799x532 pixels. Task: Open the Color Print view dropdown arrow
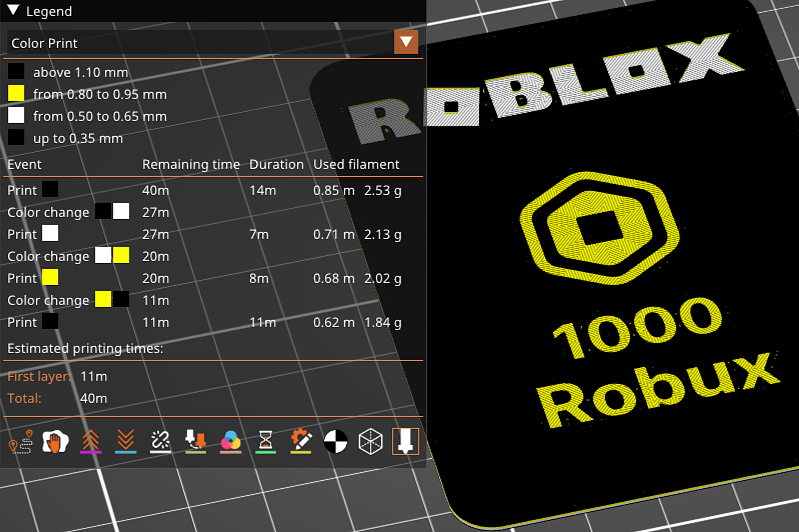click(x=406, y=42)
